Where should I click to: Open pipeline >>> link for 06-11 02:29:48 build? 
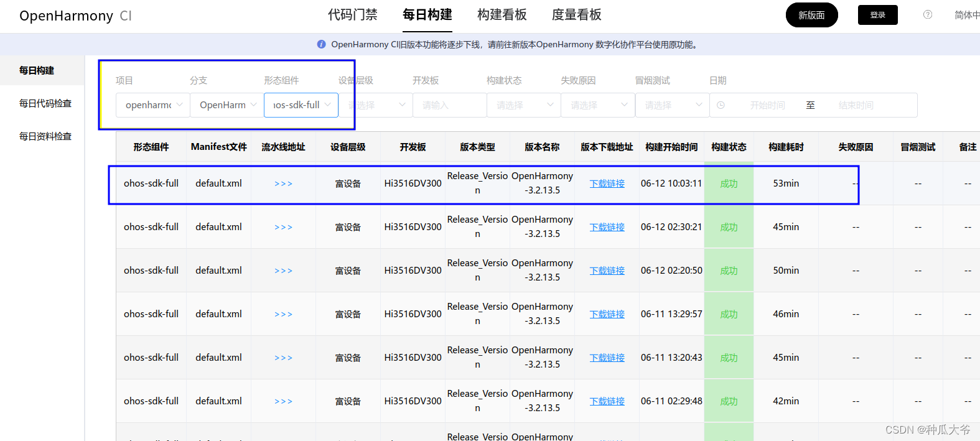[283, 401]
